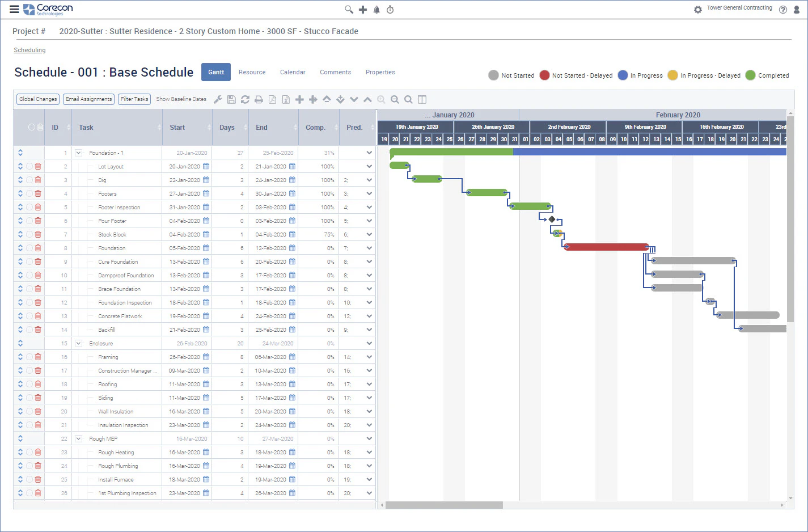Click the red Foundation bar in Gantt chart
808x532 pixels.
[x=606, y=247]
